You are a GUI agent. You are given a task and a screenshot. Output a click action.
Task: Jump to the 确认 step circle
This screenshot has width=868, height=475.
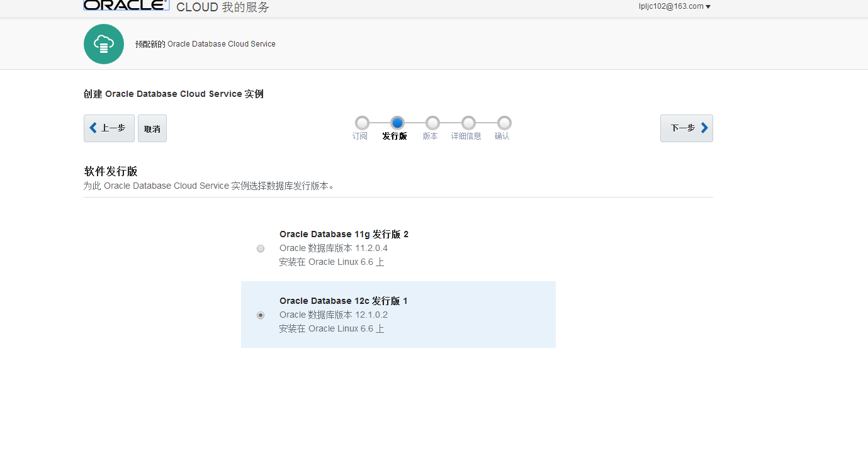tap(504, 123)
